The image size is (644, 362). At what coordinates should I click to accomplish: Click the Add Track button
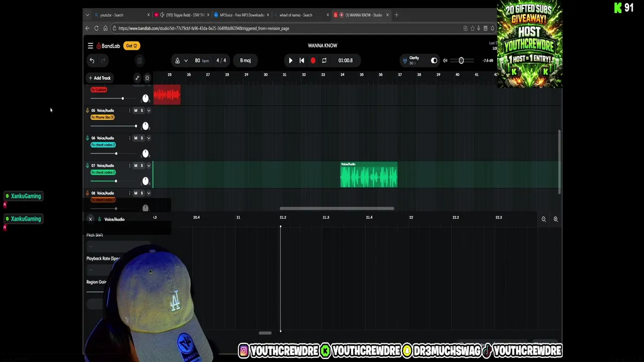(100, 78)
